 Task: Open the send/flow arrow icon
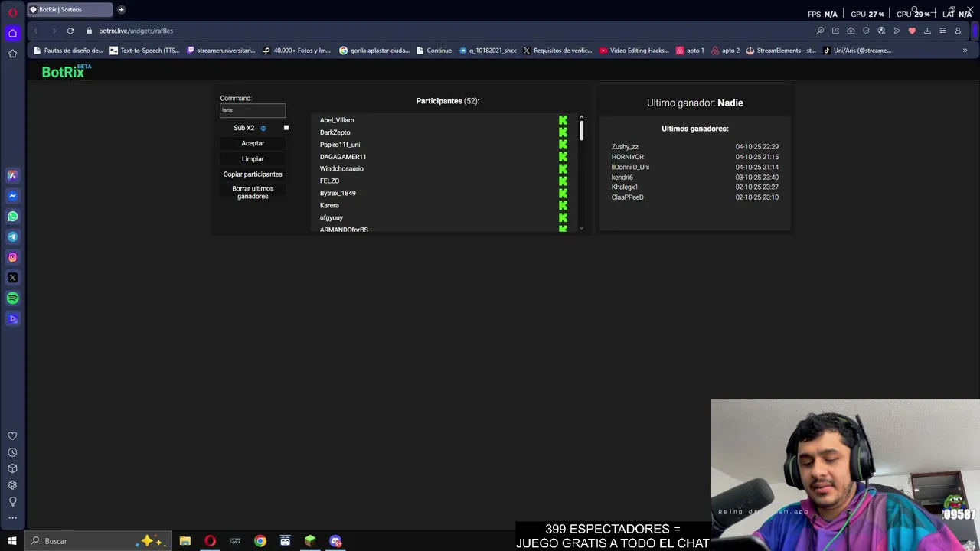(x=897, y=31)
